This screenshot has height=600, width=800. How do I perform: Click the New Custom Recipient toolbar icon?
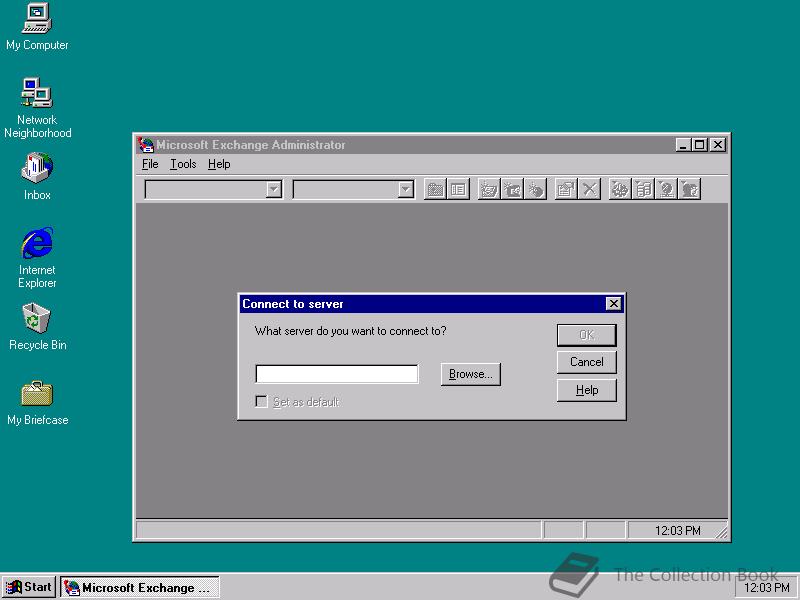(535, 189)
